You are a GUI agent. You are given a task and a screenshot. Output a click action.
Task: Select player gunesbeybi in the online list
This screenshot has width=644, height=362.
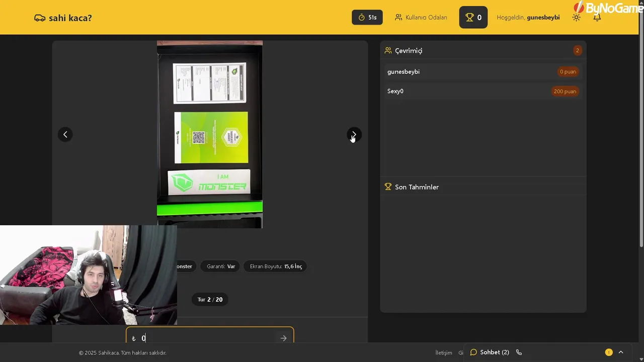click(483, 72)
